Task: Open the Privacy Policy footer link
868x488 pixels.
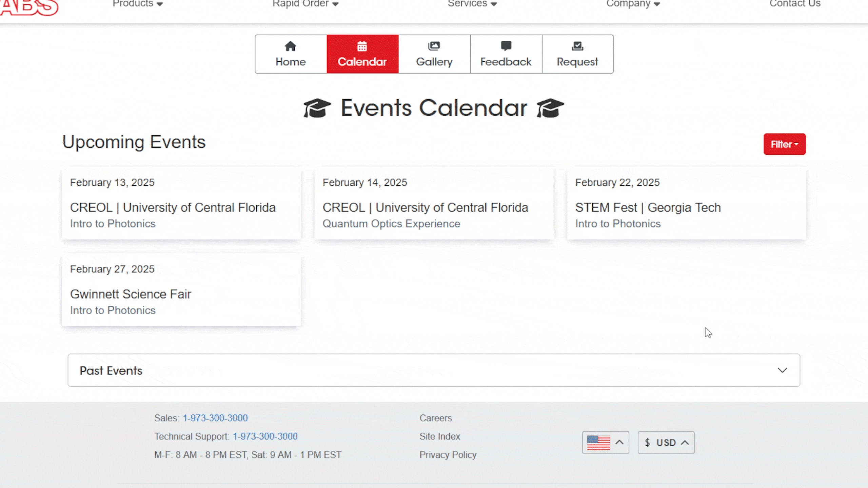Action: coord(448,455)
